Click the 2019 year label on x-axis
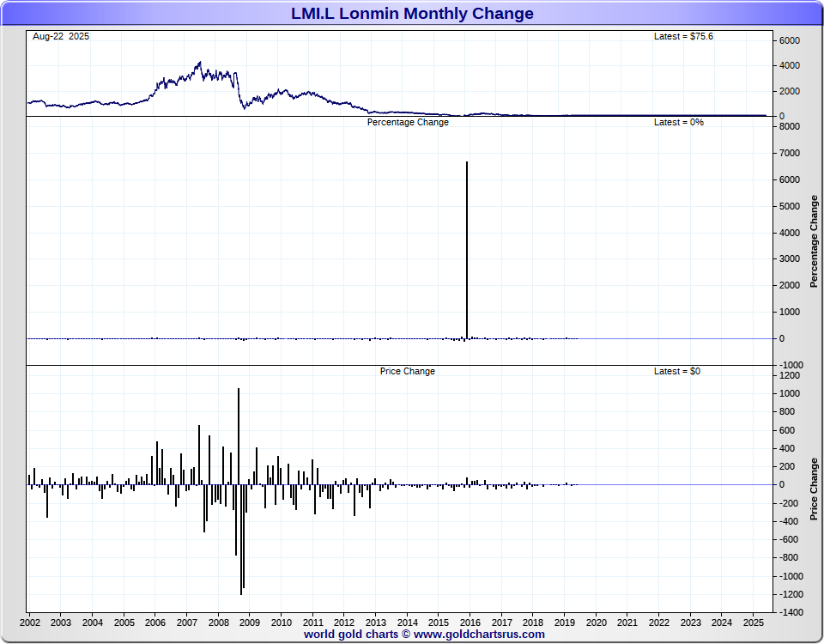Screen dimensions: 824x644 click(x=564, y=623)
